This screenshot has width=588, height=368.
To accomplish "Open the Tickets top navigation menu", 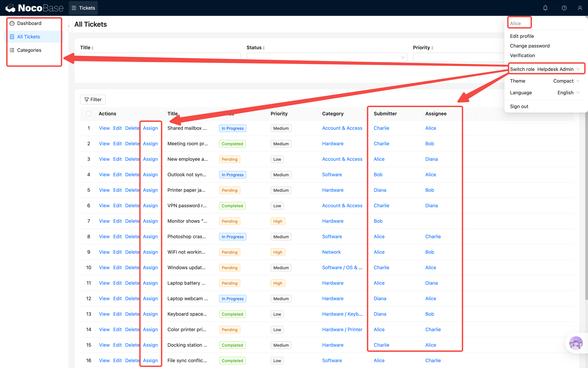I will 83,8.
